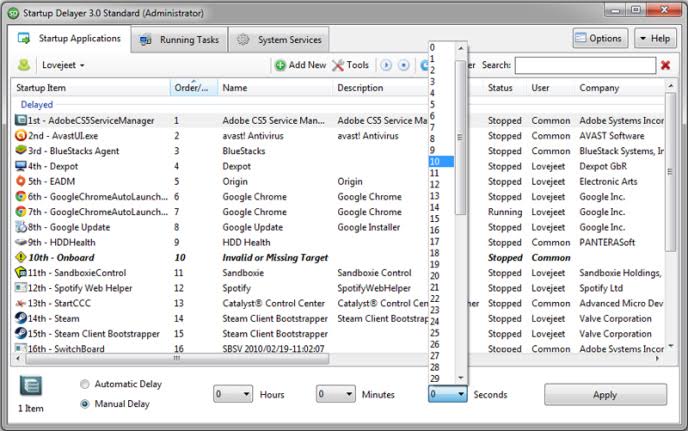Sort by the Order column header
This screenshot has width=688, height=431.
pos(194,88)
